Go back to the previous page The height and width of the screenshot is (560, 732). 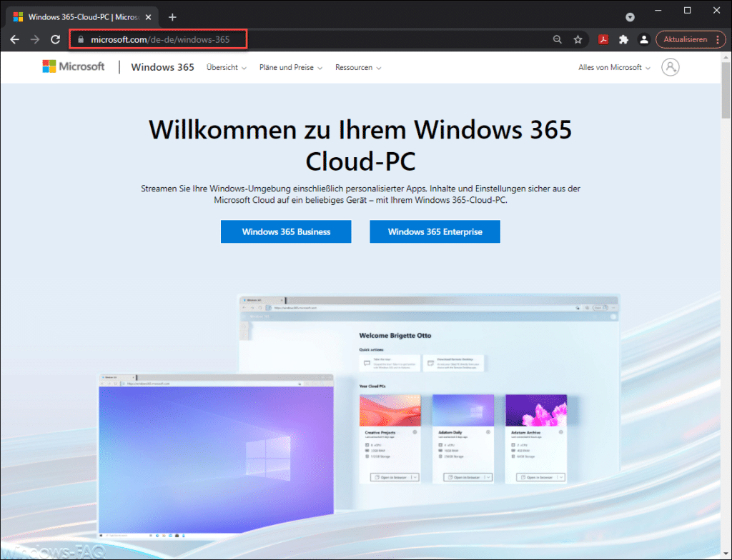pyautogui.click(x=14, y=40)
